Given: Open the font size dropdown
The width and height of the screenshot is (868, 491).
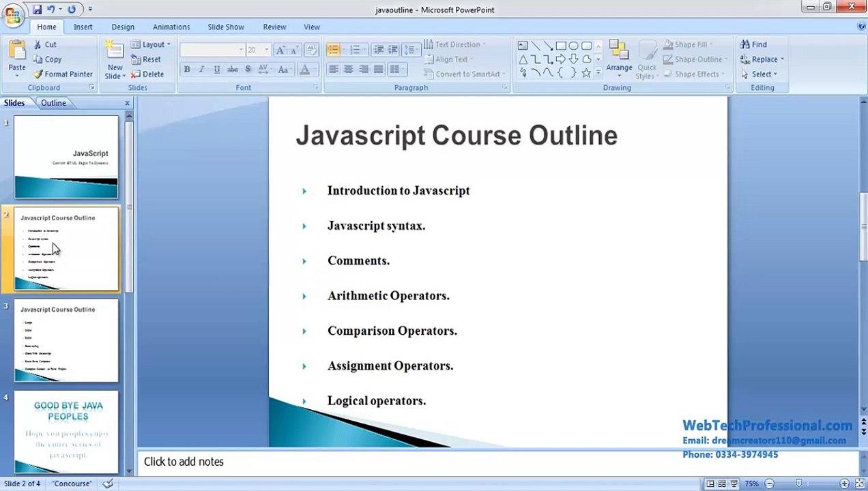Looking at the screenshot, I should [267, 50].
